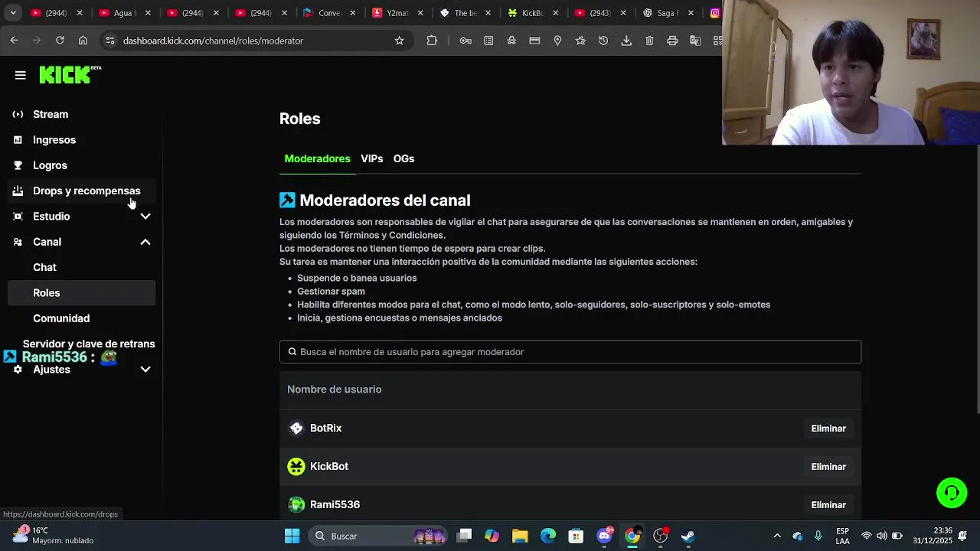Open browser downloads icon
The width and height of the screenshot is (980, 551).
point(626,41)
